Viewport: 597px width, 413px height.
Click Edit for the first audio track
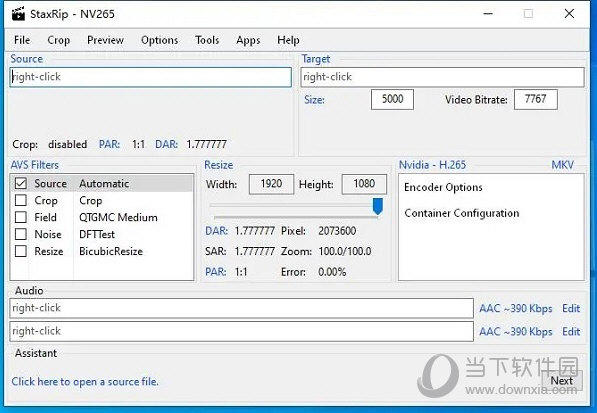[x=571, y=308]
